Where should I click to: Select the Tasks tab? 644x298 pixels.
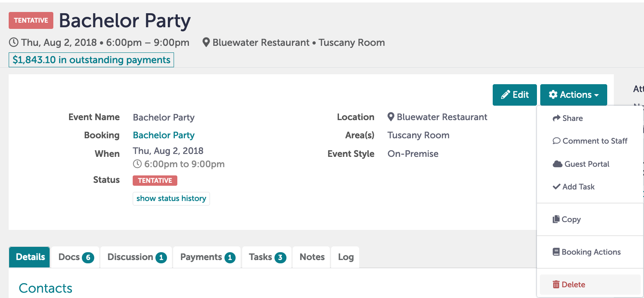click(x=267, y=257)
